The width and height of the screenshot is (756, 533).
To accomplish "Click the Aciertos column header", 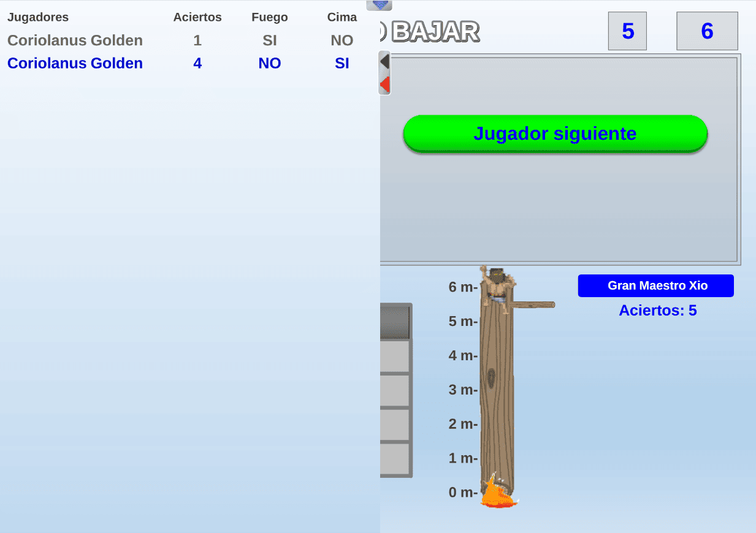I will [197, 17].
